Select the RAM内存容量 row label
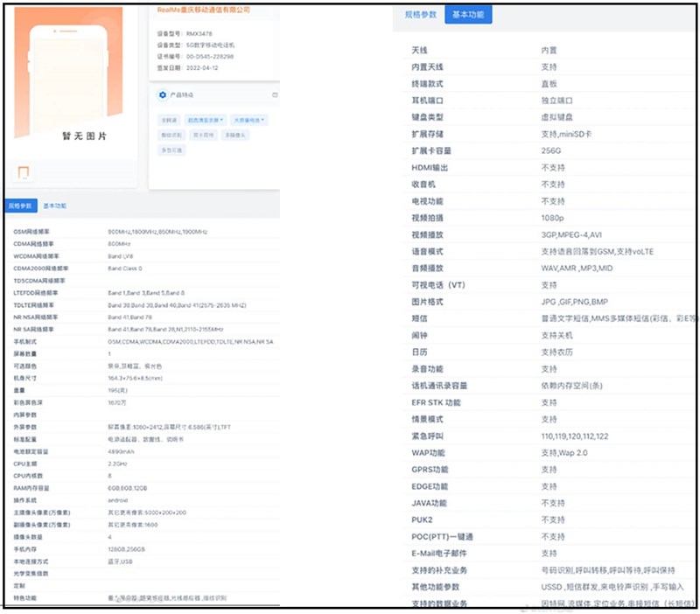The image size is (700, 614). pyautogui.click(x=31, y=488)
